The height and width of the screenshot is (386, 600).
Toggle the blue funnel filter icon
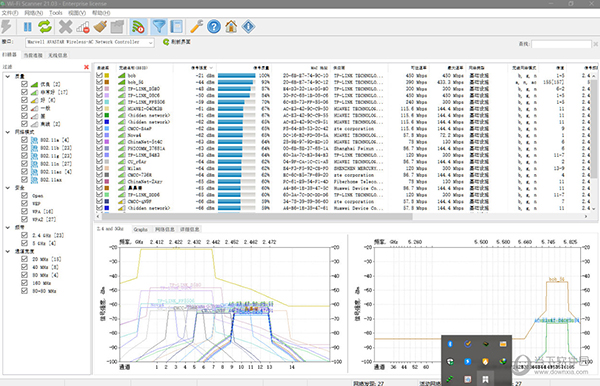(159, 27)
